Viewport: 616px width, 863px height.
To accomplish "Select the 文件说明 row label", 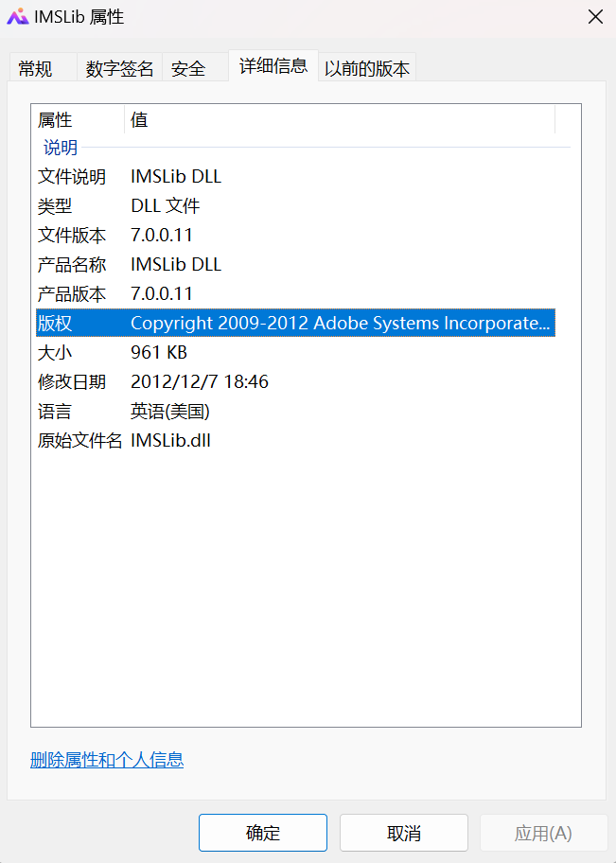I will (x=72, y=177).
